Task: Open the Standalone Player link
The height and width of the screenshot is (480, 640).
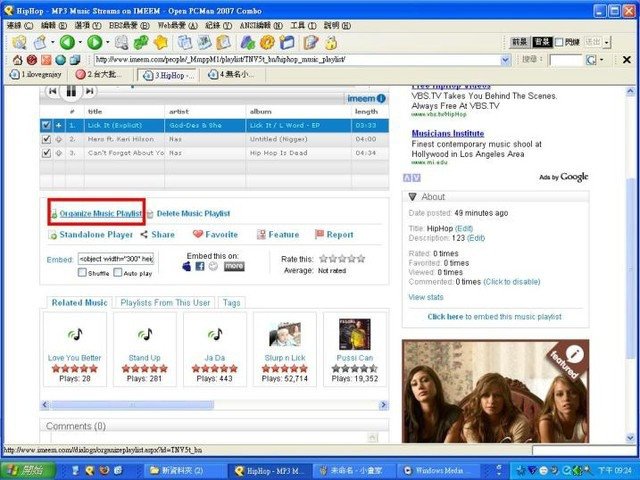Action: (x=96, y=235)
